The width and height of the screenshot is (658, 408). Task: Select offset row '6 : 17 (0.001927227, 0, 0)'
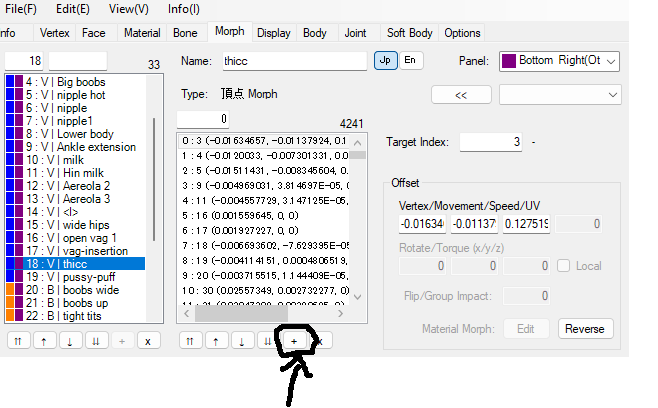[264, 230]
